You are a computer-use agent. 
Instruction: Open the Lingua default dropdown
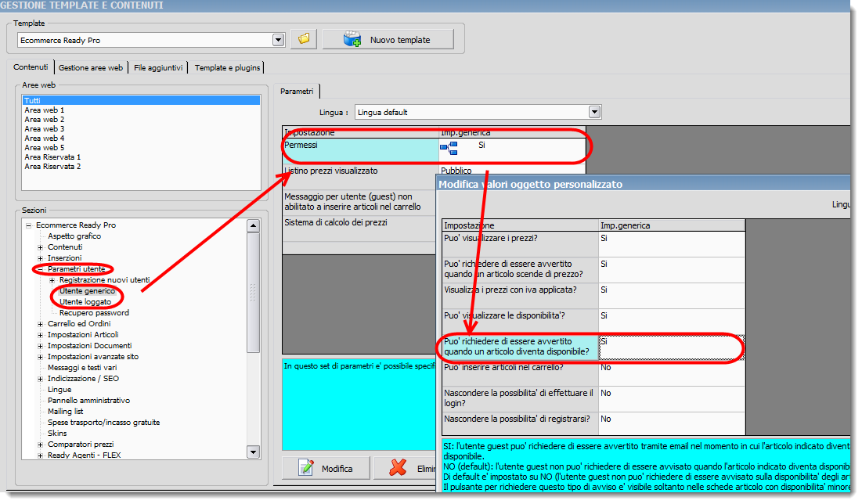594,112
